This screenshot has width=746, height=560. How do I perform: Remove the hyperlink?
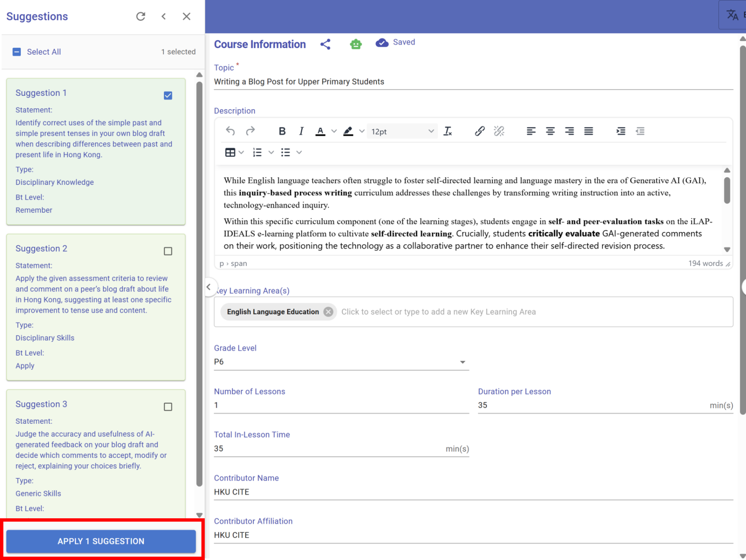(499, 131)
